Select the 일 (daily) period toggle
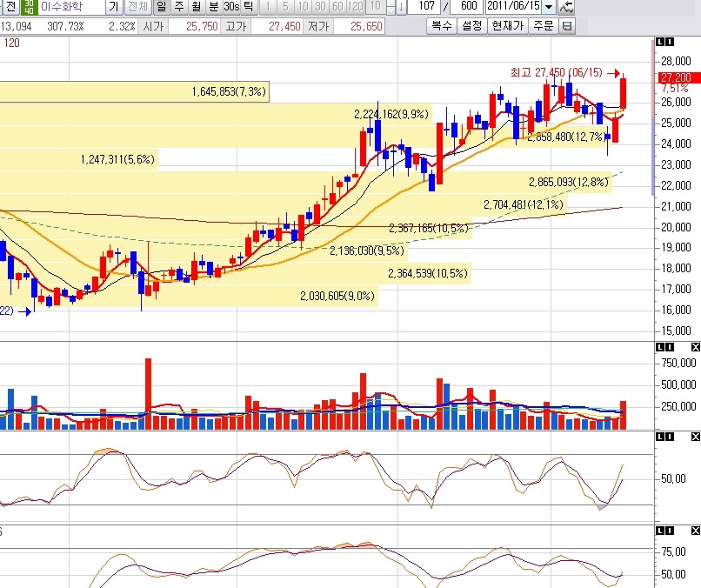Image resolution: width=701 pixels, height=588 pixels. point(162,7)
